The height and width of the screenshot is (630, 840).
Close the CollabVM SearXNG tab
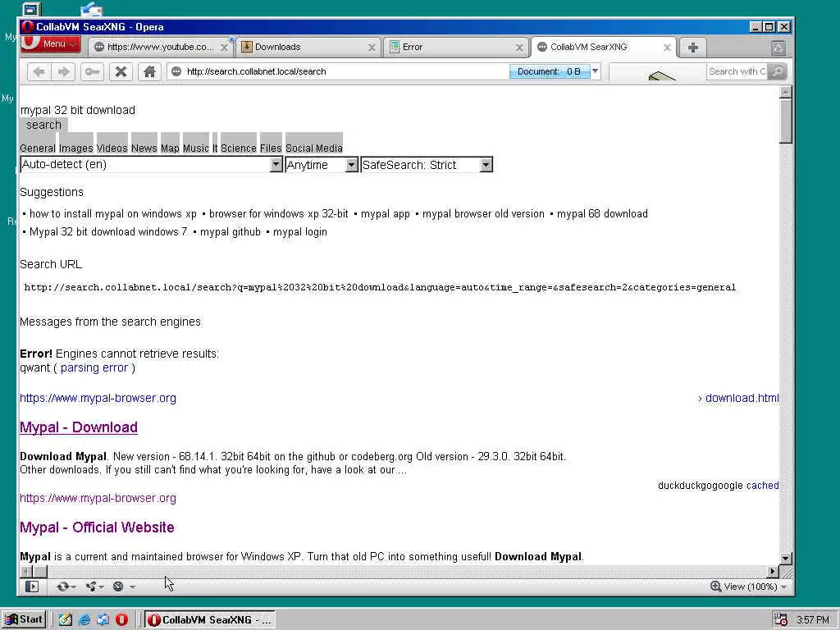point(667,48)
